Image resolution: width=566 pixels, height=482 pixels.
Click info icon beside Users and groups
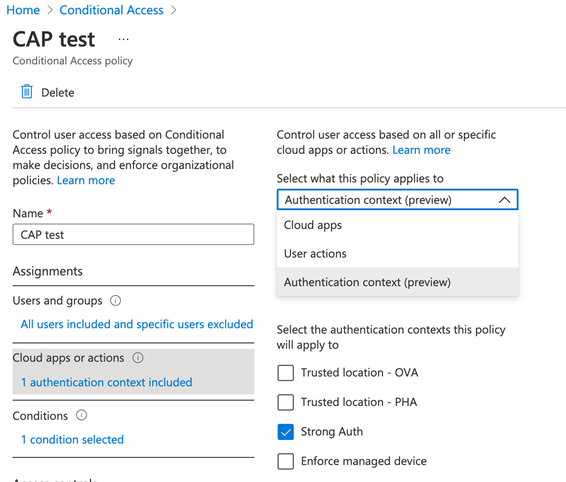pos(116,300)
